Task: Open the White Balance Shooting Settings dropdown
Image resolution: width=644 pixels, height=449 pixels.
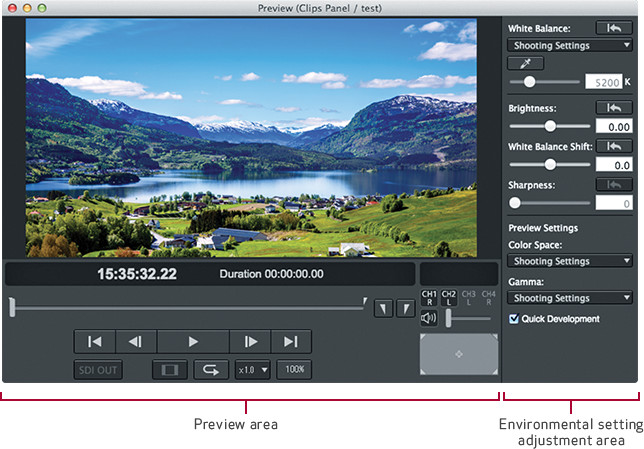Action: coord(570,45)
